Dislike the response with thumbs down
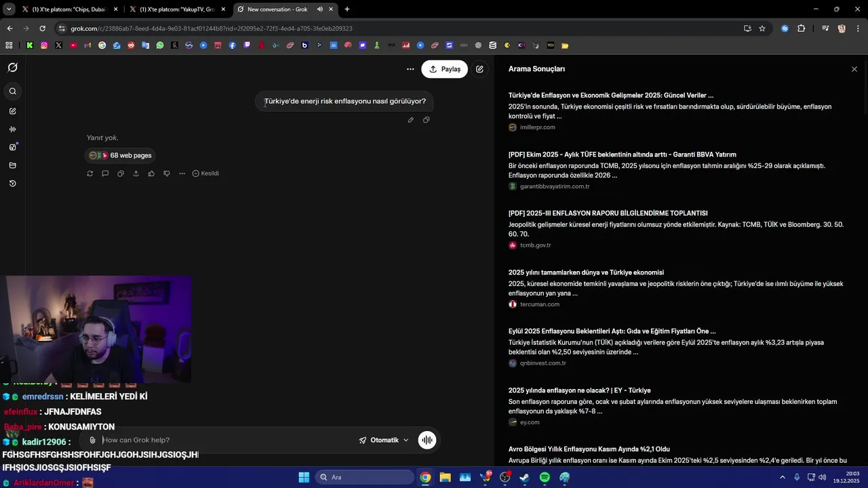Image resolution: width=868 pixels, height=488 pixels. [167, 174]
